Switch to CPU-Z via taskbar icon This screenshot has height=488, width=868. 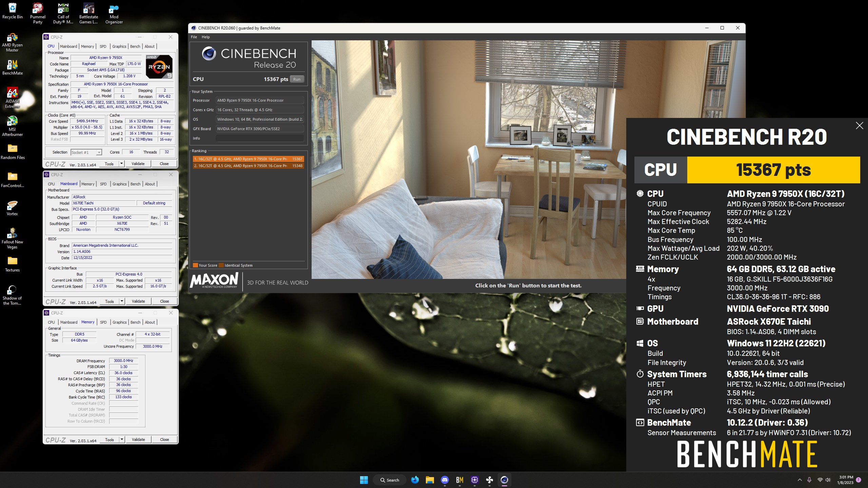coord(475,480)
